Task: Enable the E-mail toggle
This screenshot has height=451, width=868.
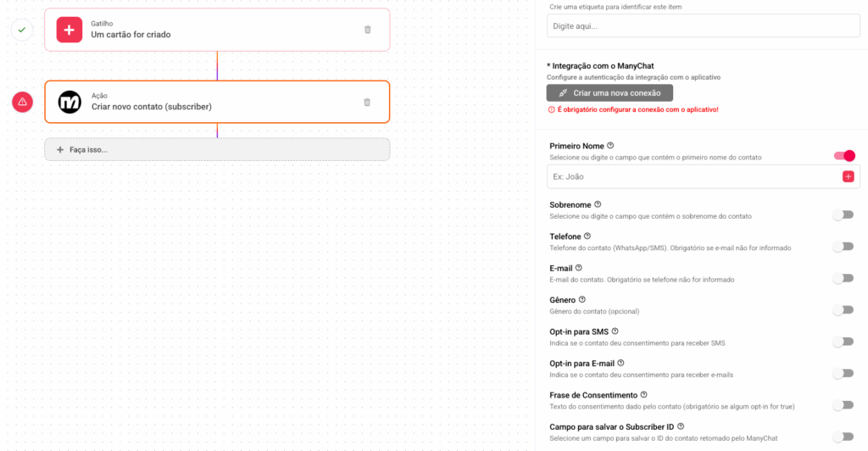Action: [x=843, y=278]
